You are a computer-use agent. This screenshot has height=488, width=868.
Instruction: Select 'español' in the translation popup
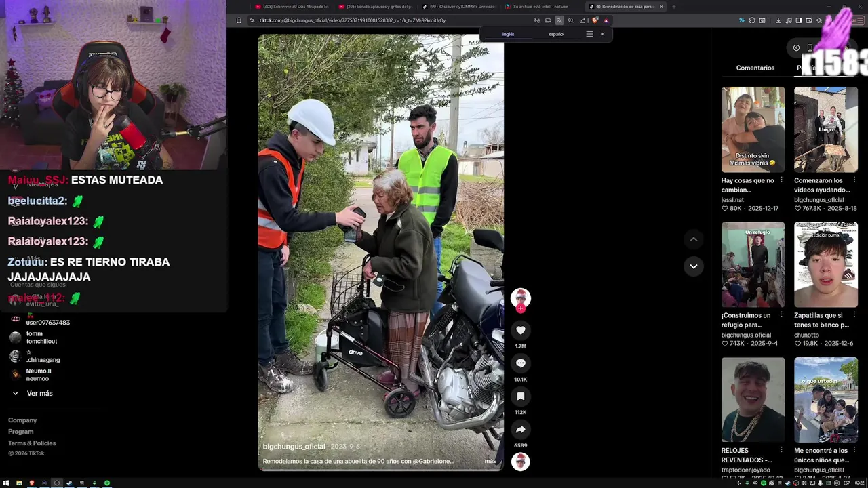pyautogui.click(x=556, y=34)
